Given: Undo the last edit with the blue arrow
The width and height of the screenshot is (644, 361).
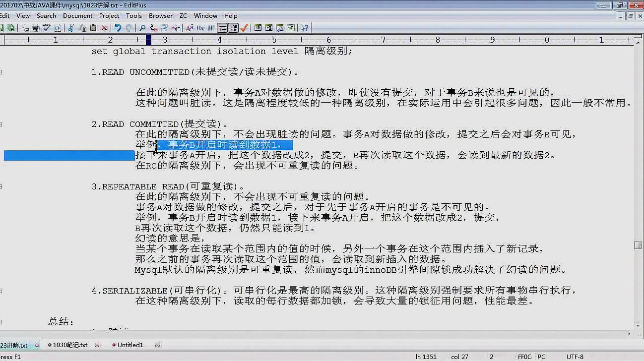Looking at the screenshot, I should coord(118,28).
